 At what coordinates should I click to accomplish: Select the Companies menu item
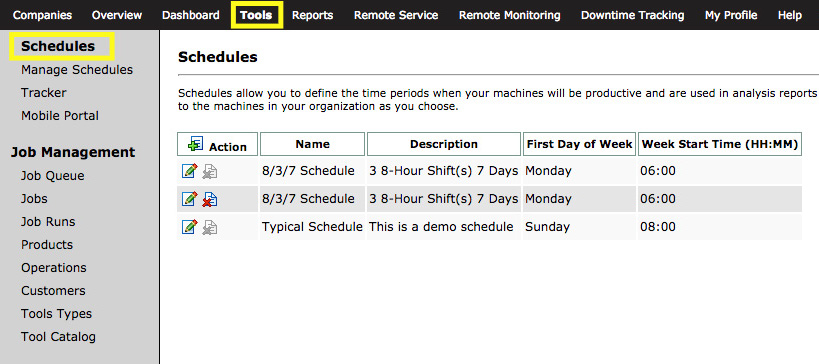(x=42, y=15)
